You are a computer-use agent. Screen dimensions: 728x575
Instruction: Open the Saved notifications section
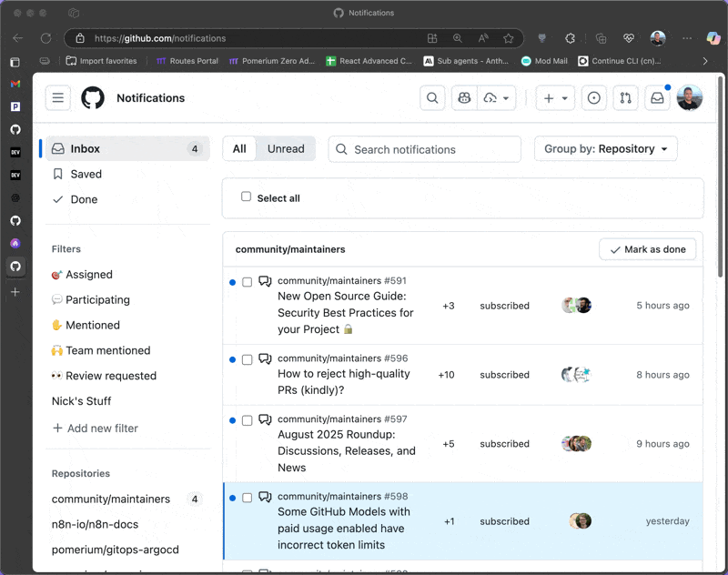click(x=86, y=174)
